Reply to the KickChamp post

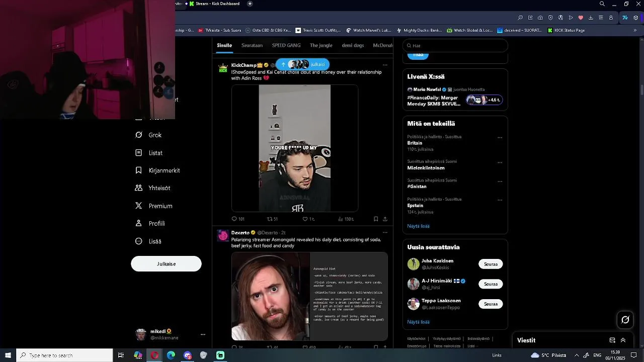coord(237,219)
